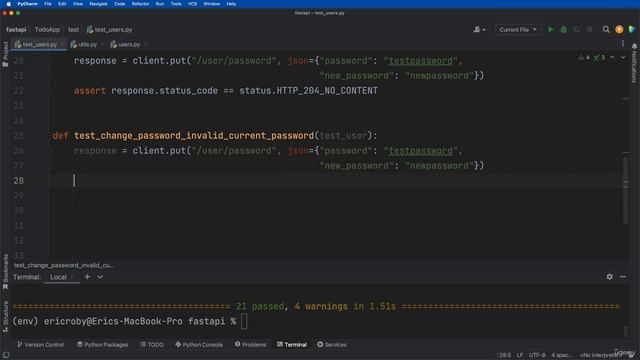Go to previous highlighted error arrow

tap(612, 58)
